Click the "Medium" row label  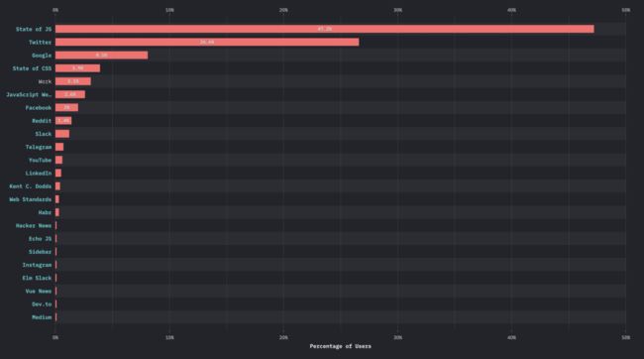tap(42, 317)
